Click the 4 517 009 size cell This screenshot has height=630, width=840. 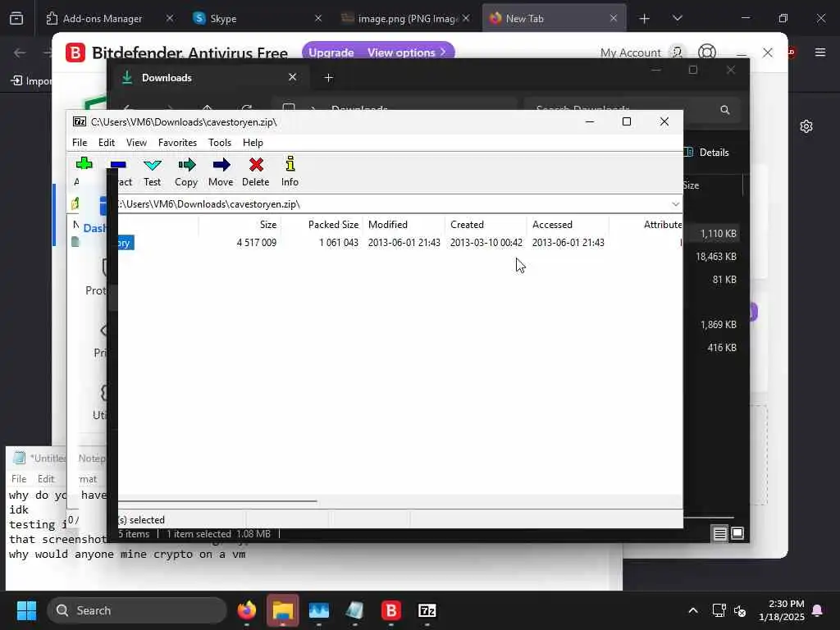[x=257, y=243]
